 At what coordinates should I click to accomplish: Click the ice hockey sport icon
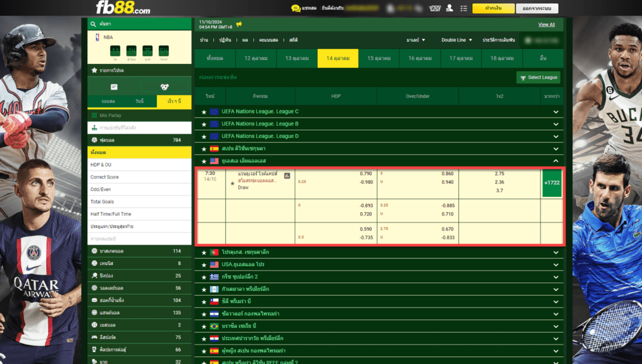click(95, 300)
